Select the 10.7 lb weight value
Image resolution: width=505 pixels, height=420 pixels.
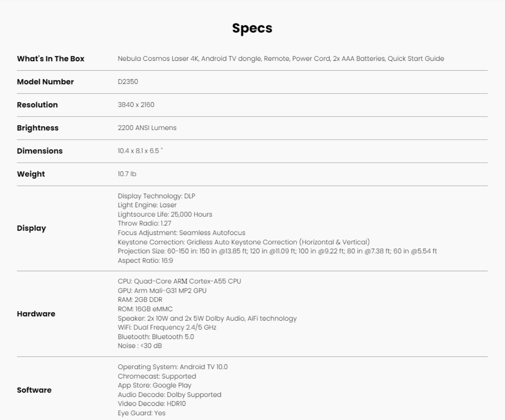[x=127, y=174]
